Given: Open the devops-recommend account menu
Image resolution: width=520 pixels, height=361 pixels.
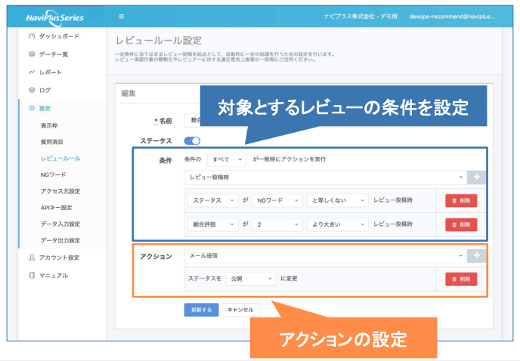Looking at the screenshot, I should tap(452, 16).
